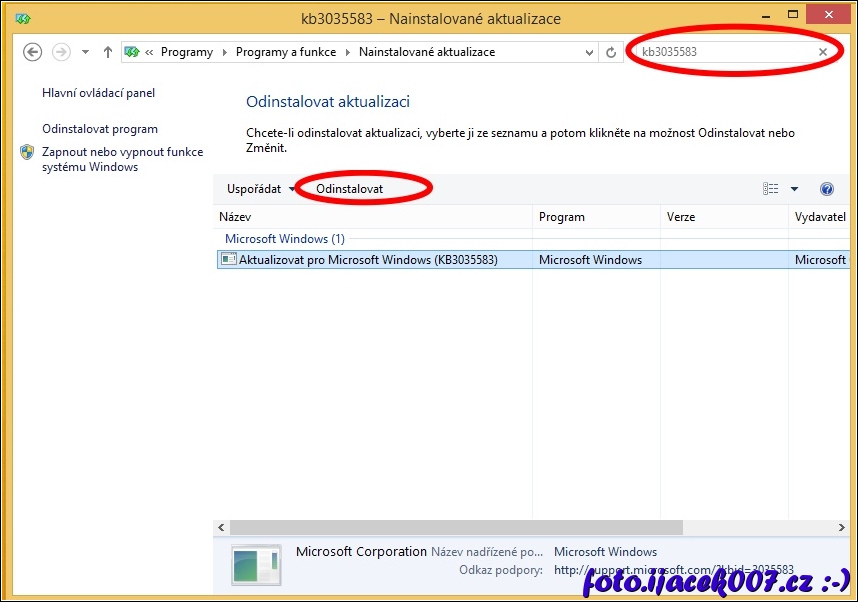
Task: Open Hlavní ovládací panel link
Action: coord(98,93)
